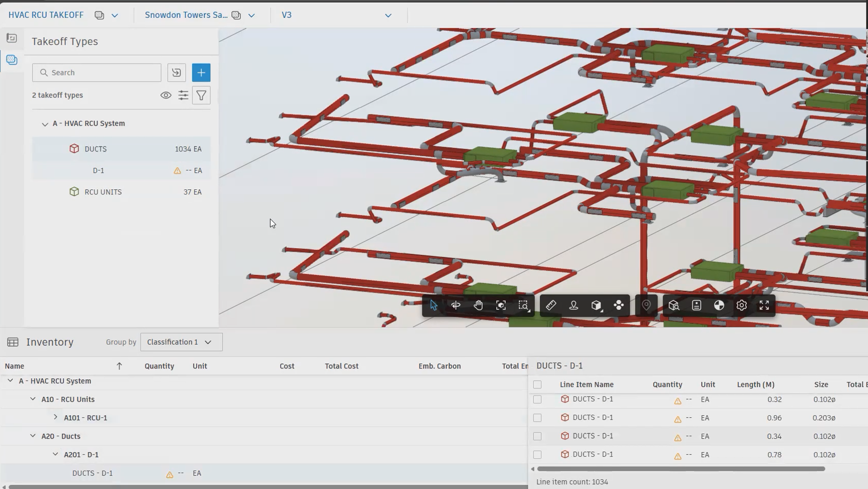Enter fullscreen viewer mode
868x489 pixels.
763,305
